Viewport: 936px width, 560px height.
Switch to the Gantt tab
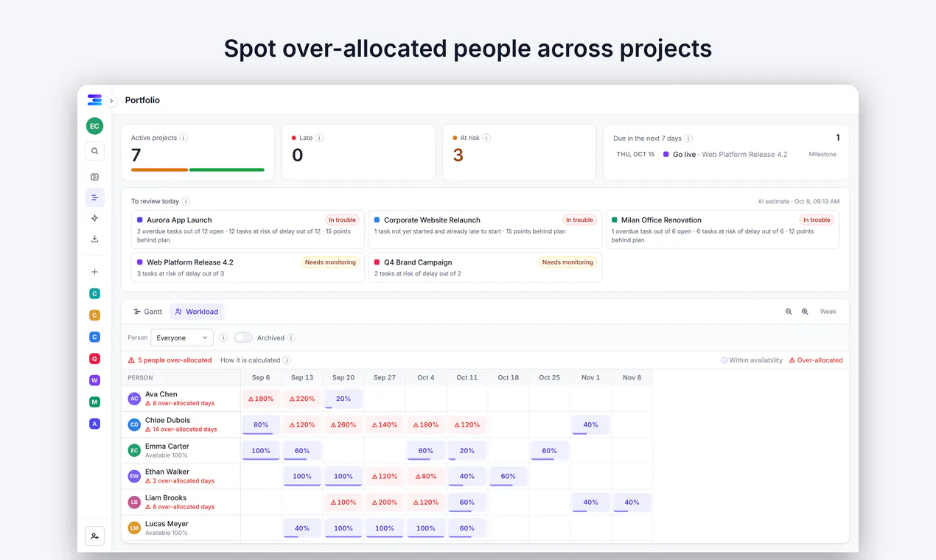tap(147, 312)
